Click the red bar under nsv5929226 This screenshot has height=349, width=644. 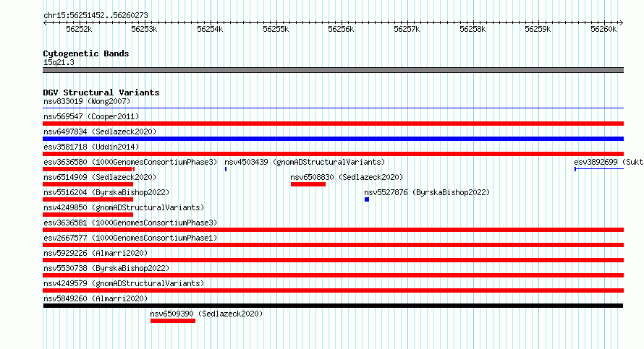(333, 260)
